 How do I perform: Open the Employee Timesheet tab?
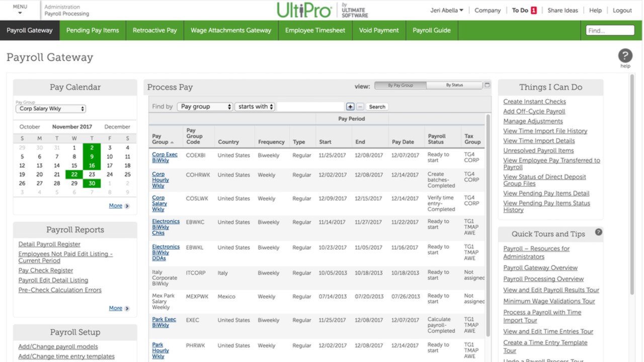tap(315, 30)
